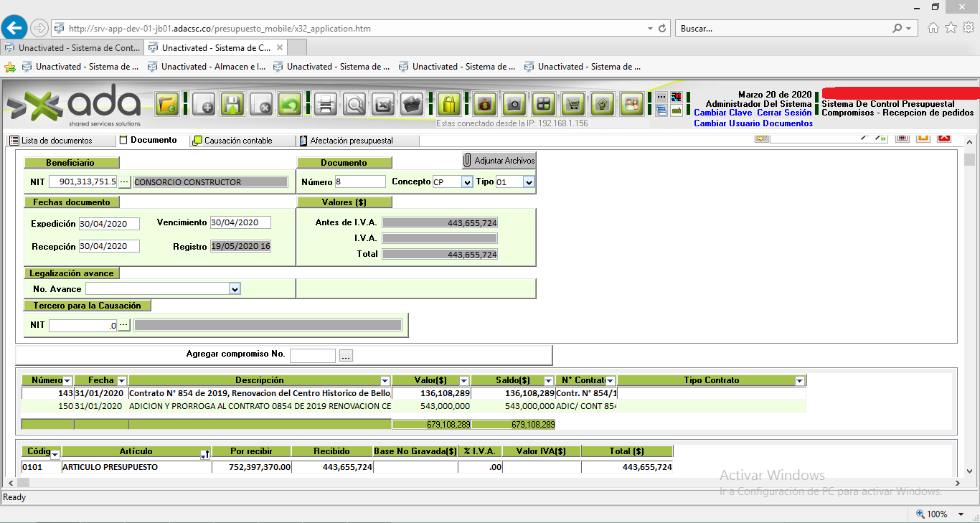
Task: Click the new document plus icon
Action: [204, 105]
